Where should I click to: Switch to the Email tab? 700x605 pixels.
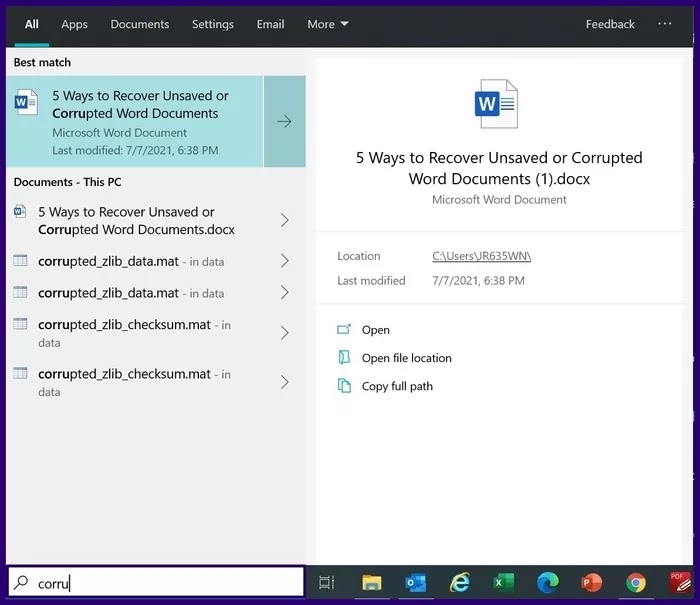tap(270, 24)
